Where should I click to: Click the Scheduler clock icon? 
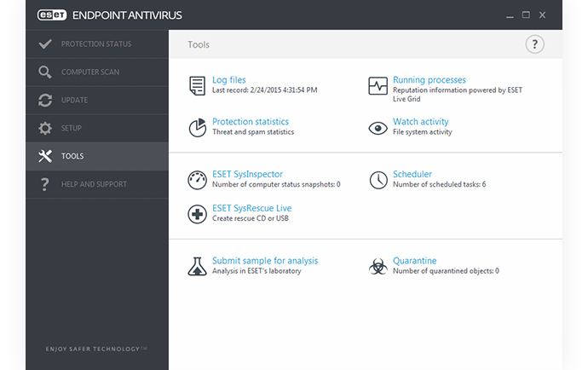click(378, 180)
